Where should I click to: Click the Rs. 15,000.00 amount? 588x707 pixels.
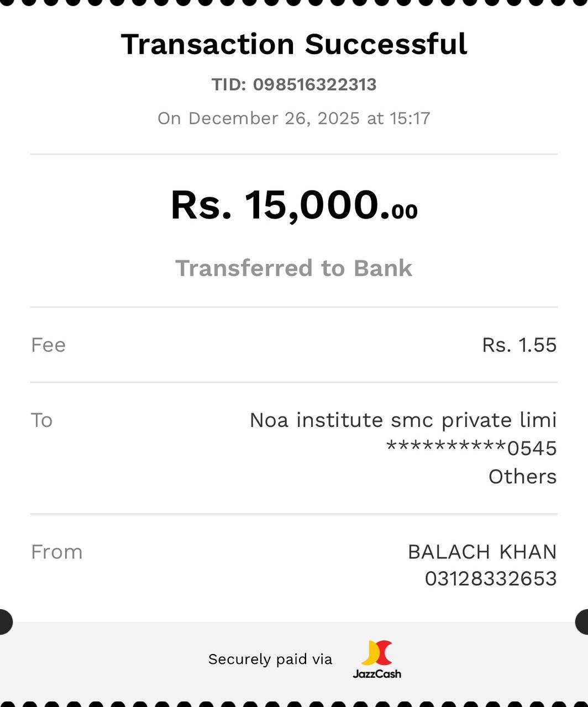pyautogui.click(x=294, y=205)
